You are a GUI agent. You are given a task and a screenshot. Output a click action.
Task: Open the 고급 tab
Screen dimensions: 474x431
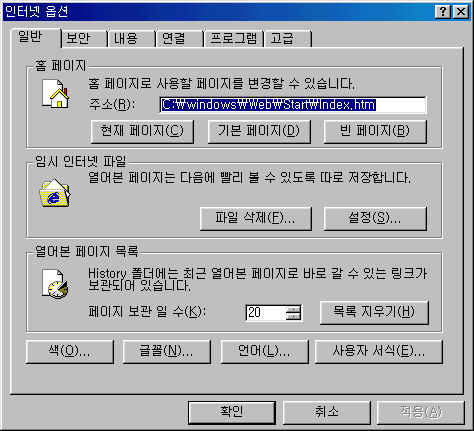288,39
